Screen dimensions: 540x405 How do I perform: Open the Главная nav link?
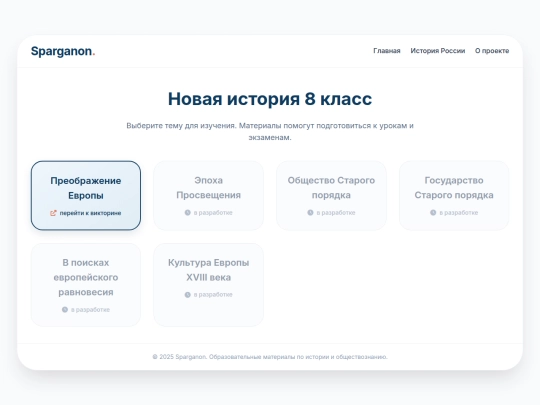click(387, 51)
